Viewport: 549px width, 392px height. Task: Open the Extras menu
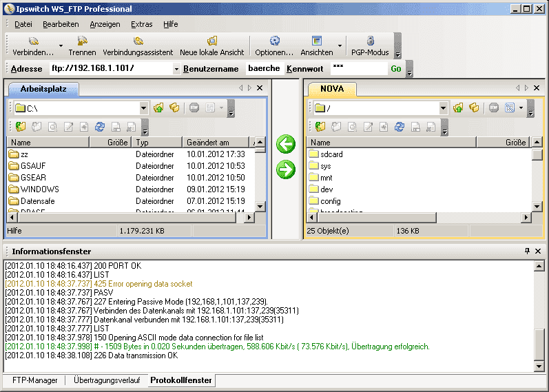142,24
